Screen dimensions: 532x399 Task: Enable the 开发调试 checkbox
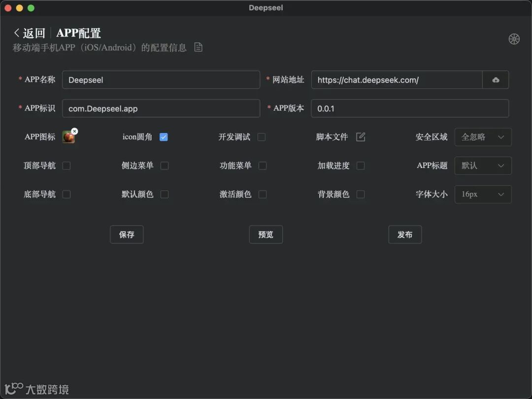(x=261, y=137)
